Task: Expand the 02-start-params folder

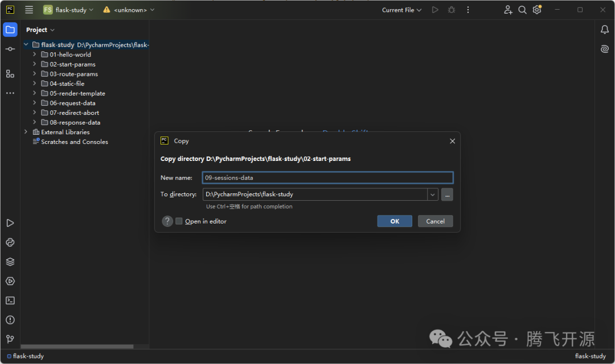Action: [35, 64]
